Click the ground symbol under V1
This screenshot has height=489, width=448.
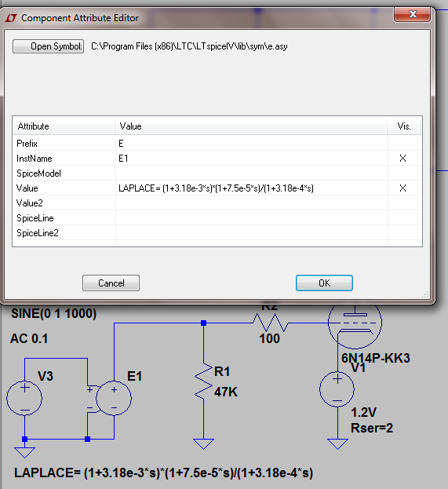click(337, 443)
